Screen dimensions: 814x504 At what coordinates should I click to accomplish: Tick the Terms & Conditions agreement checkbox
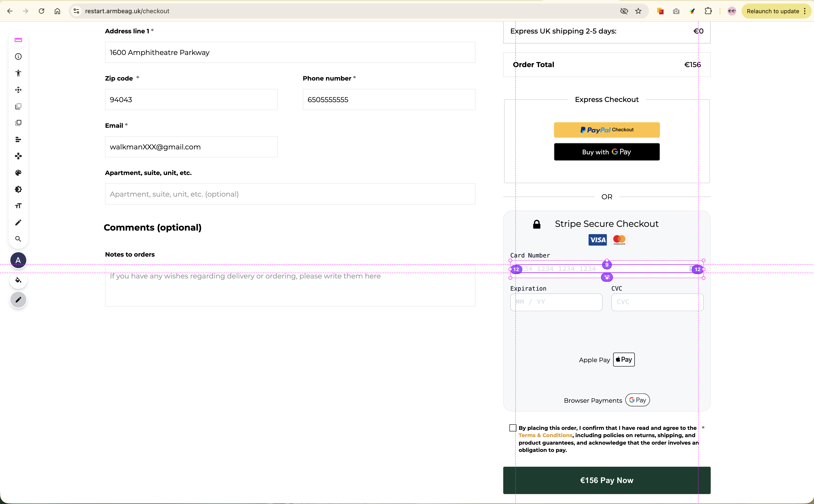coord(513,428)
